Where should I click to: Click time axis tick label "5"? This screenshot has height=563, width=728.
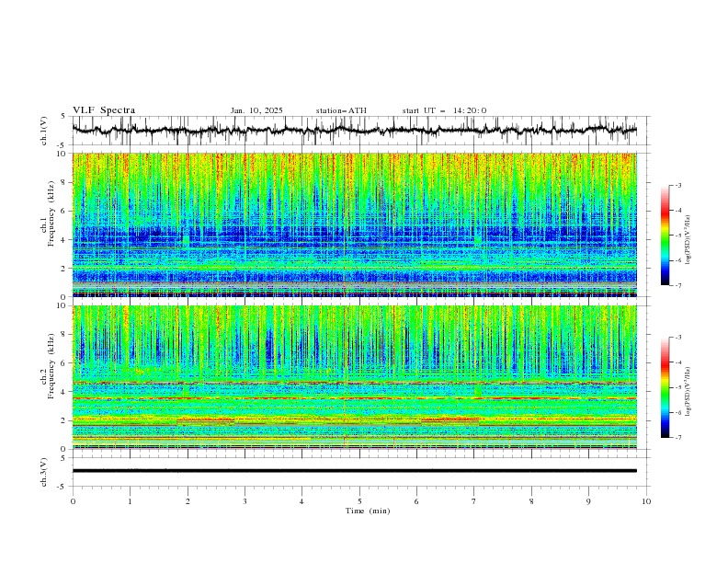pos(359,501)
